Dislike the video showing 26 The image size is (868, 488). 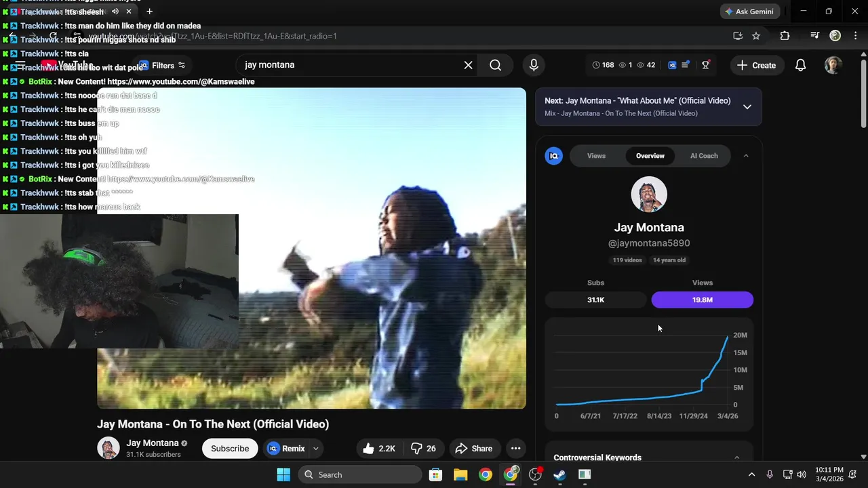pyautogui.click(x=424, y=449)
